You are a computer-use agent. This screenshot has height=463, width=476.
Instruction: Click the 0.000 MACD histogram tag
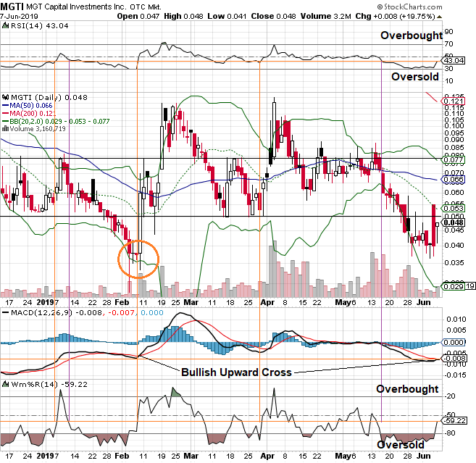tap(454, 342)
